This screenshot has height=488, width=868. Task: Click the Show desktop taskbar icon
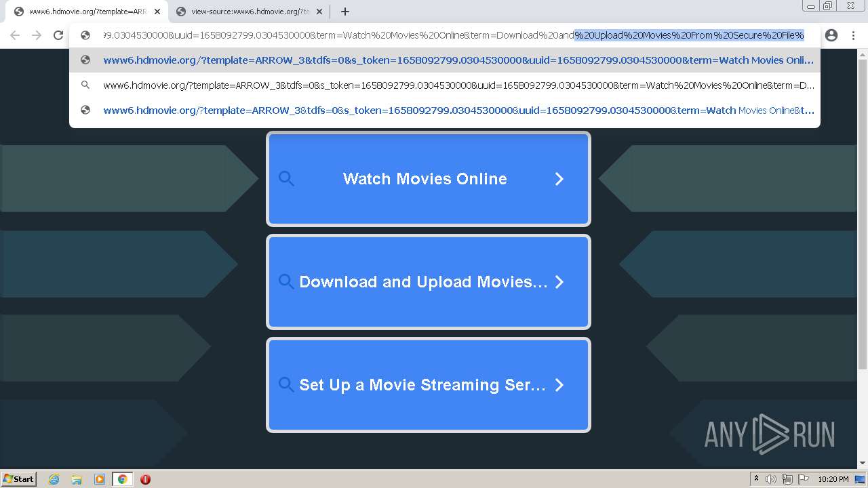coord(860,479)
